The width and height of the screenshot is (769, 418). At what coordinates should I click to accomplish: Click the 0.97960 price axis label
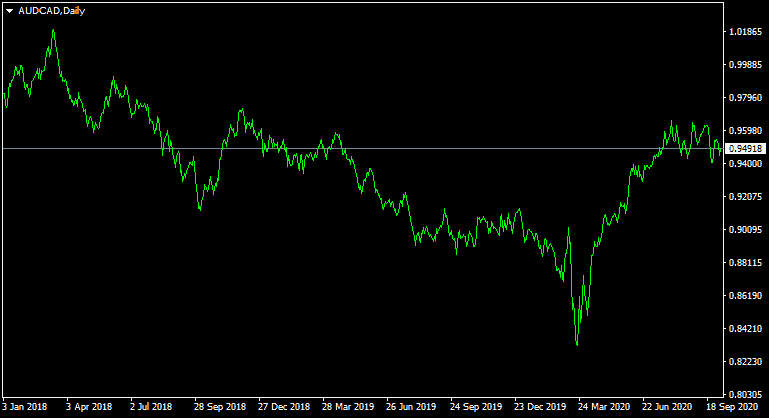745,98
